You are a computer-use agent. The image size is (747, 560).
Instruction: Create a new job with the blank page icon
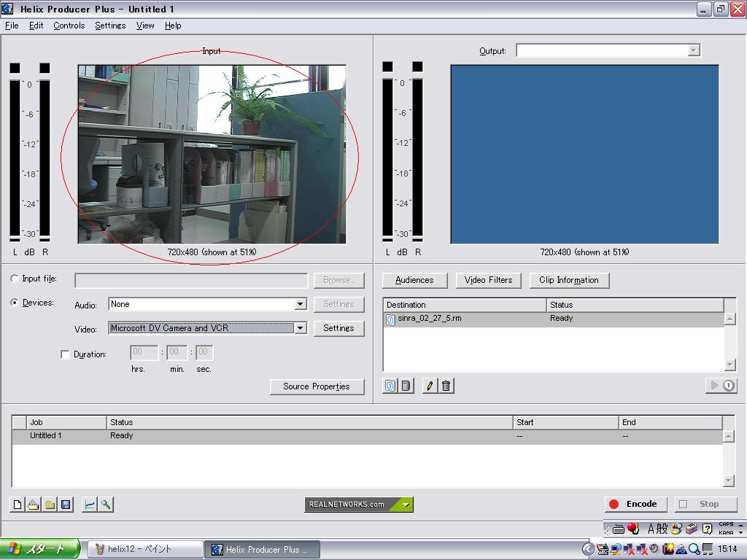18,505
